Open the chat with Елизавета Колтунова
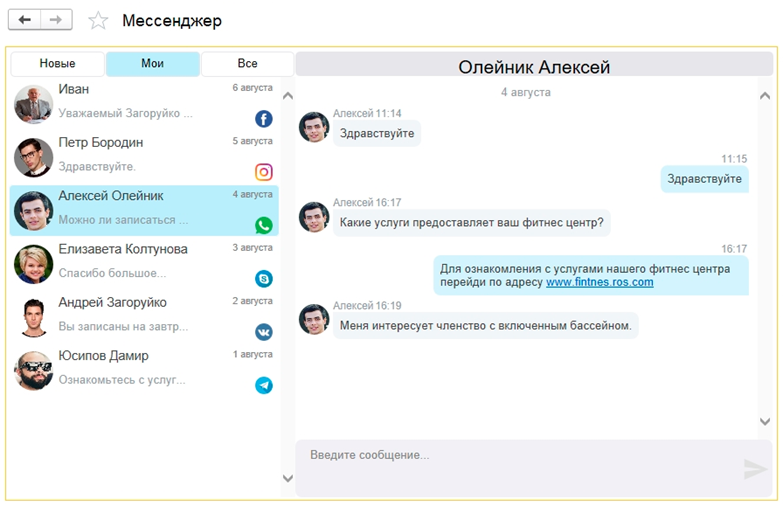Image resolution: width=783 pixels, height=506 pixels. (144, 264)
